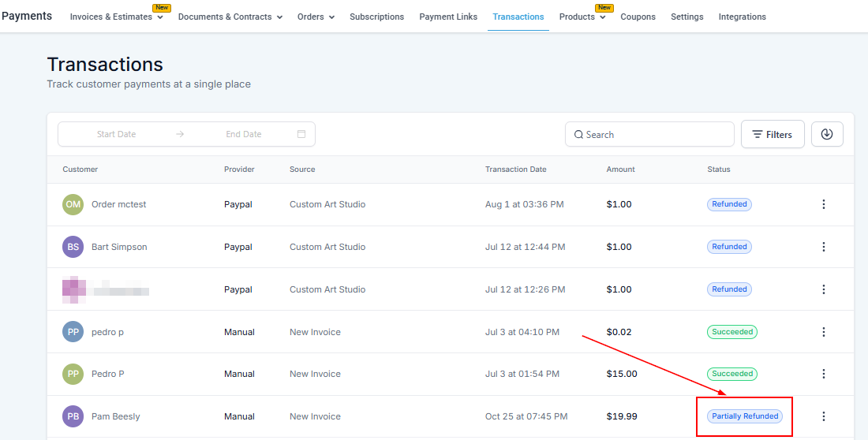This screenshot has width=868, height=440.
Task: Click the Partially Refunded status badge
Action: pos(745,416)
